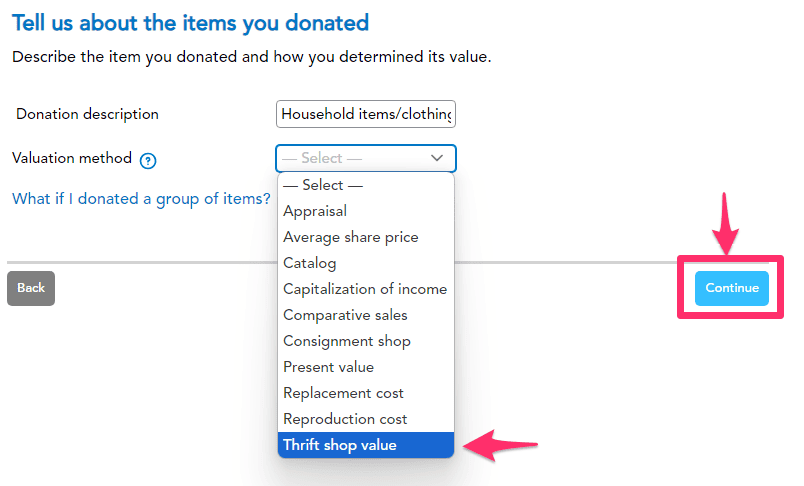The width and height of the screenshot is (804, 486).
Task: Choose the '— Select —' placeholder option in list
Action: [323, 185]
